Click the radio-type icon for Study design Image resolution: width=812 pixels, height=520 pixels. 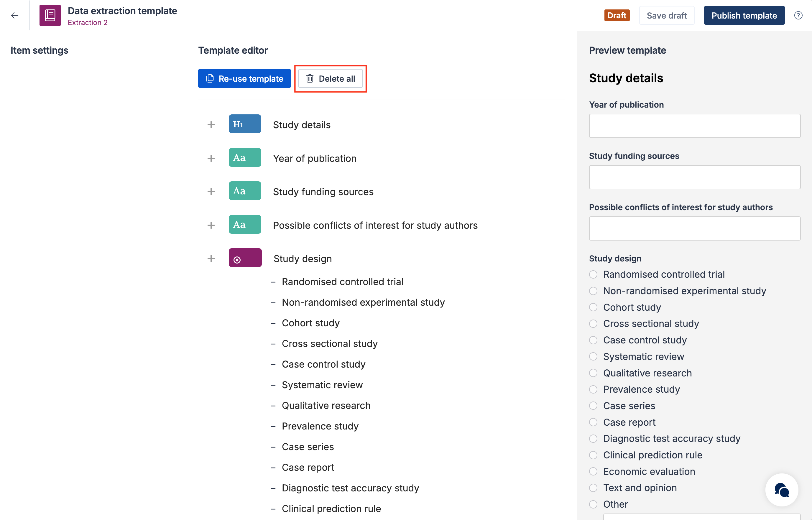[x=245, y=258]
